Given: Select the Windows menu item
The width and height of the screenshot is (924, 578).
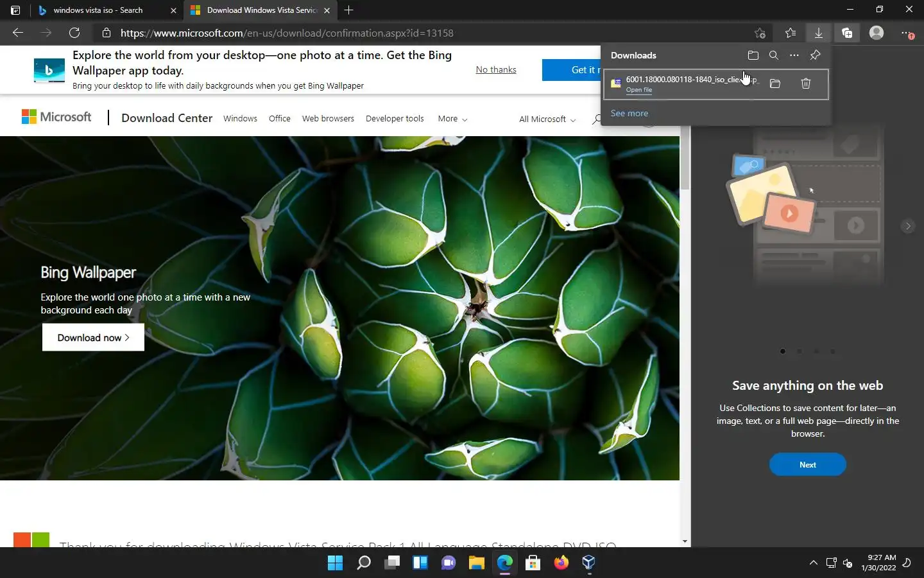Looking at the screenshot, I should coord(240,119).
